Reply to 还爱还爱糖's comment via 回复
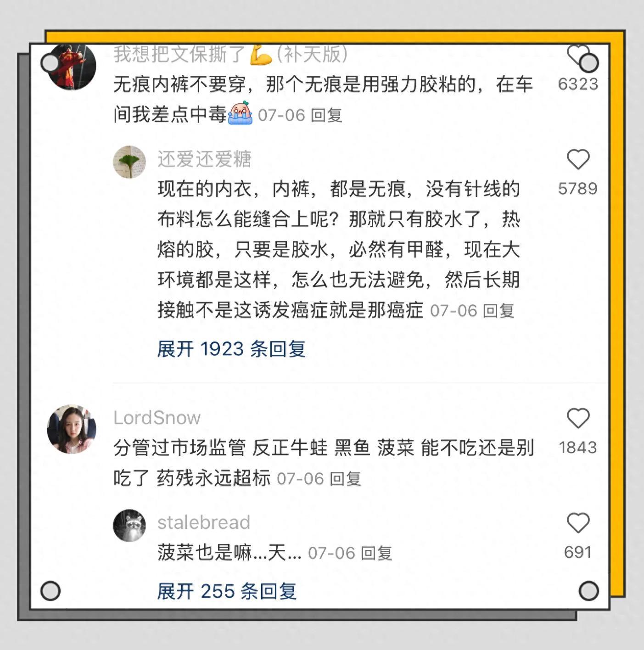The image size is (644, 650). (498, 311)
